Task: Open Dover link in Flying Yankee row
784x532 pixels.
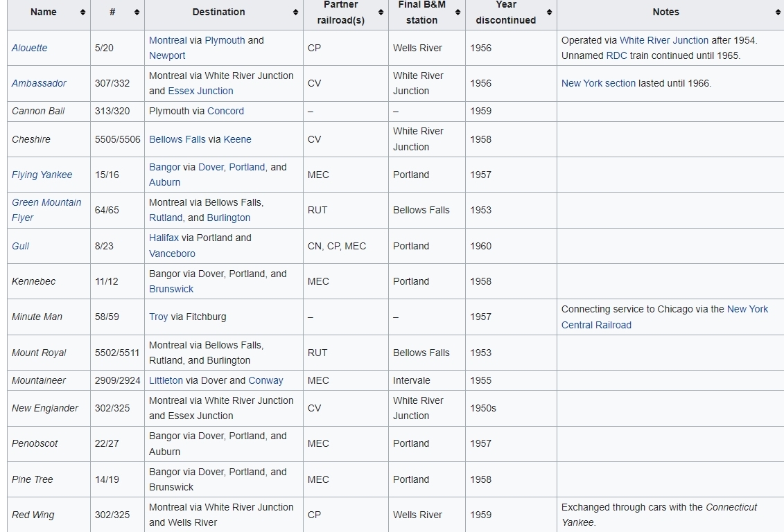Action: (211, 168)
